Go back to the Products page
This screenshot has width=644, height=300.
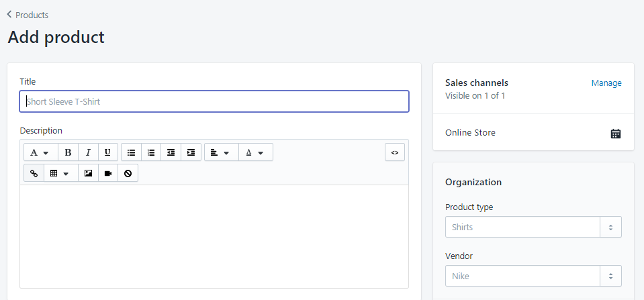coord(28,15)
